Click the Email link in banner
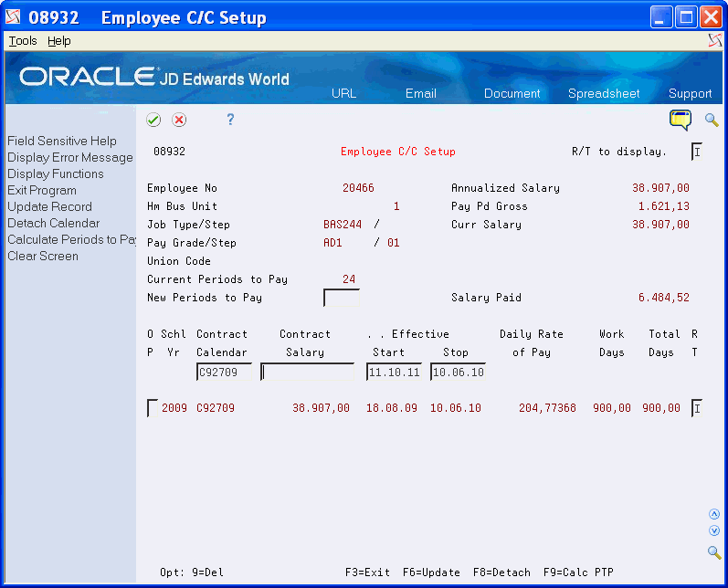 coord(421,93)
